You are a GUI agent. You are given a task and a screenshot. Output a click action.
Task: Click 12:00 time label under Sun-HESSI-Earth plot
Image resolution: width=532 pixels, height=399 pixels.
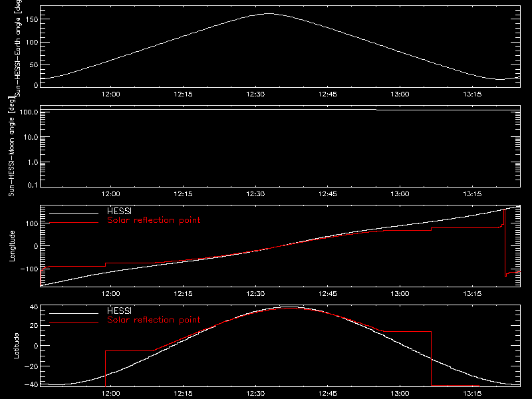pyautogui.click(x=110, y=94)
